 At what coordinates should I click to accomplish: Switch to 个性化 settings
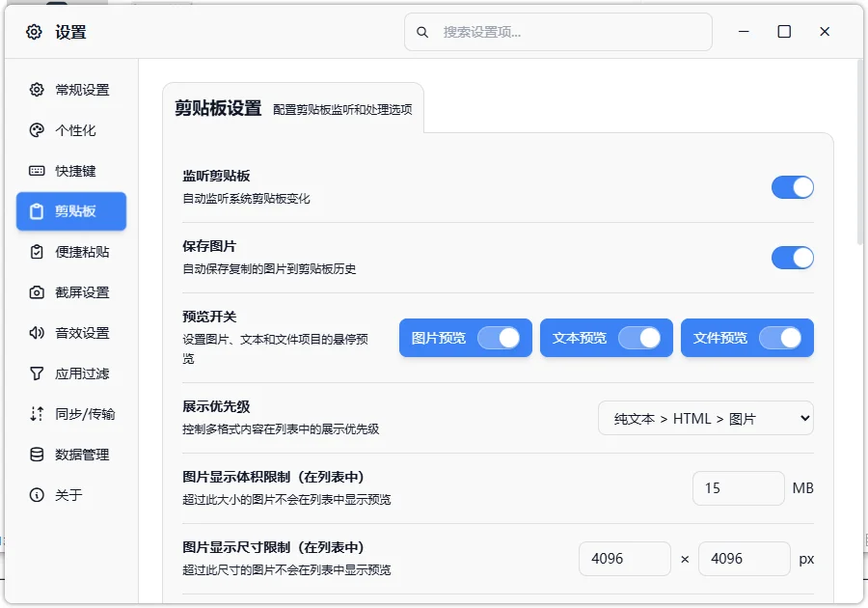pyautogui.click(x=71, y=130)
